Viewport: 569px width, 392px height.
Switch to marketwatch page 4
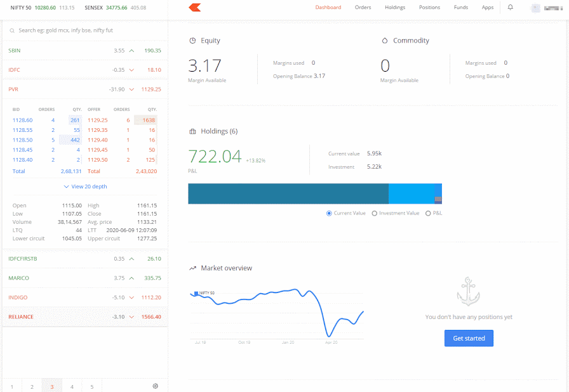[x=72, y=386]
